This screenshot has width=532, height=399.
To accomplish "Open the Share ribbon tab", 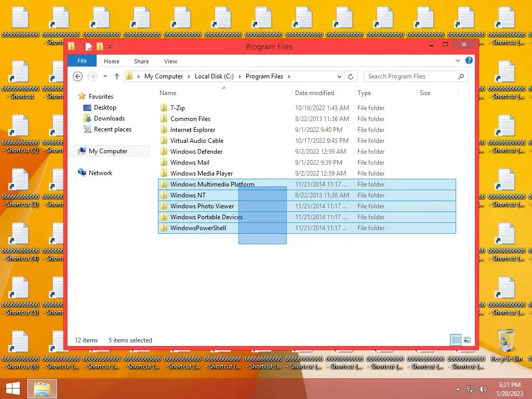I will point(141,61).
